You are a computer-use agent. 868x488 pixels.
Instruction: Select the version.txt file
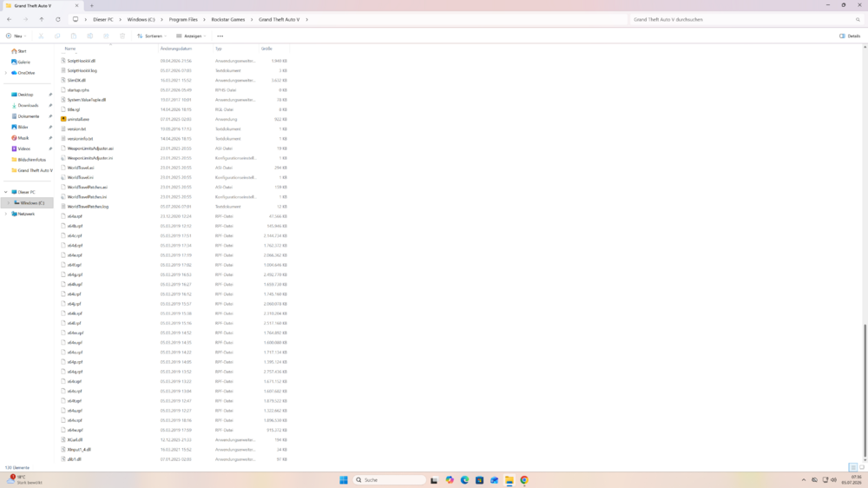tap(77, 129)
